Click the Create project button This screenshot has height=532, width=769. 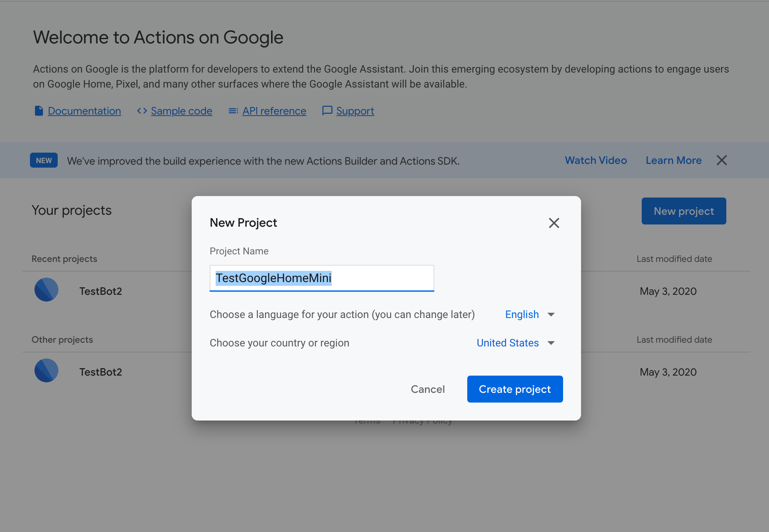pyautogui.click(x=515, y=389)
